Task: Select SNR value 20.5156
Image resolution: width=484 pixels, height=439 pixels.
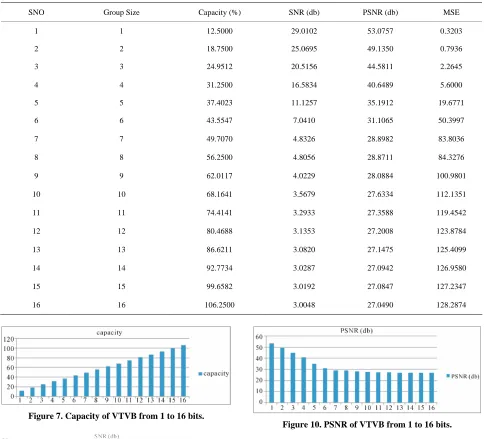Action: 304,66
